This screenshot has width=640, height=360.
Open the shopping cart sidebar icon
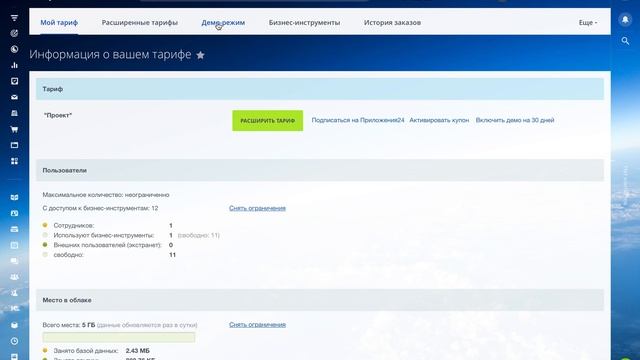click(14, 129)
